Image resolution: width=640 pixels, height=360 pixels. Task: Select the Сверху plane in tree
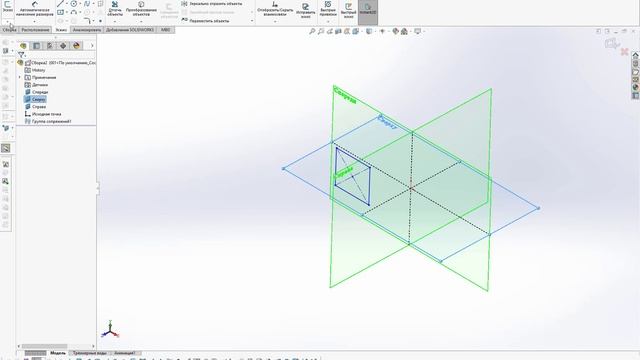pyautogui.click(x=36, y=99)
